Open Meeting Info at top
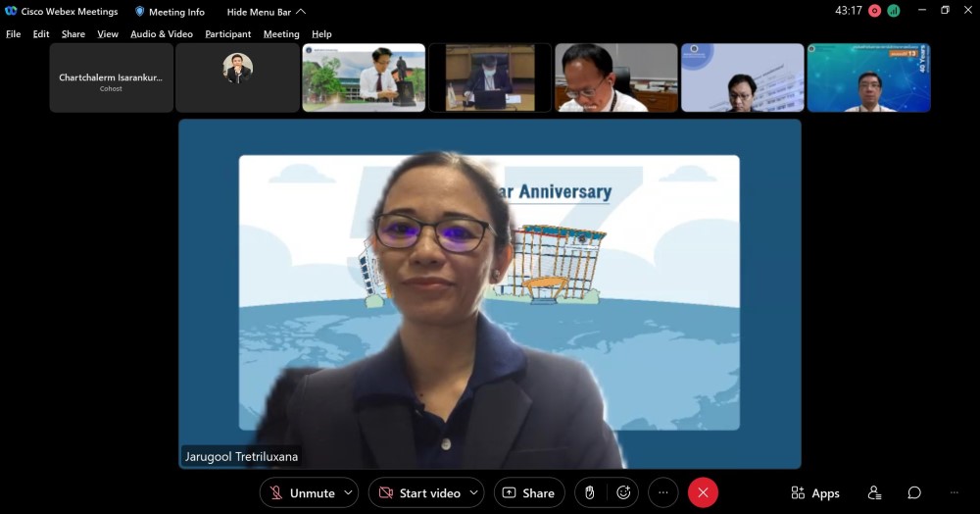The width and height of the screenshot is (980, 514). tap(170, 12)
